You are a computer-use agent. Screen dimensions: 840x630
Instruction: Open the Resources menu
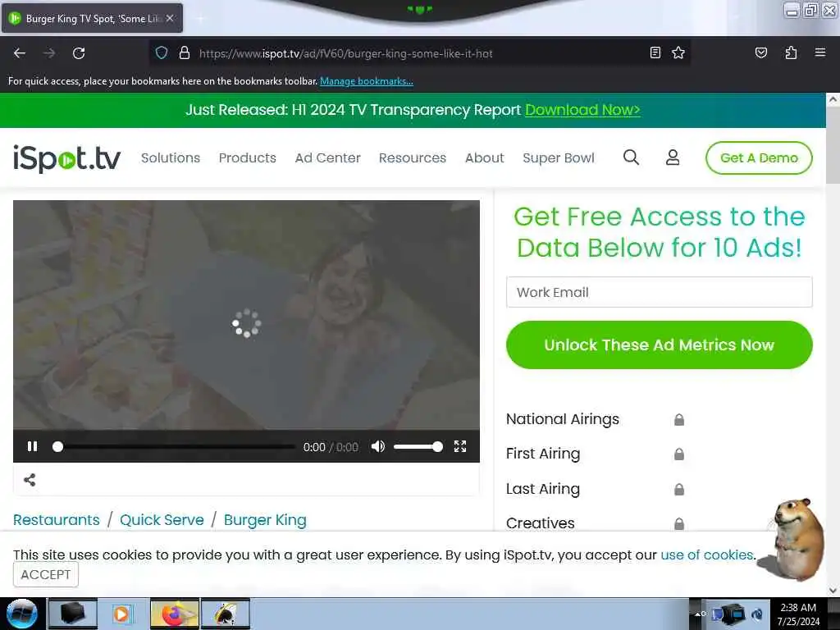pyautogui.click(x=413, y=158)
